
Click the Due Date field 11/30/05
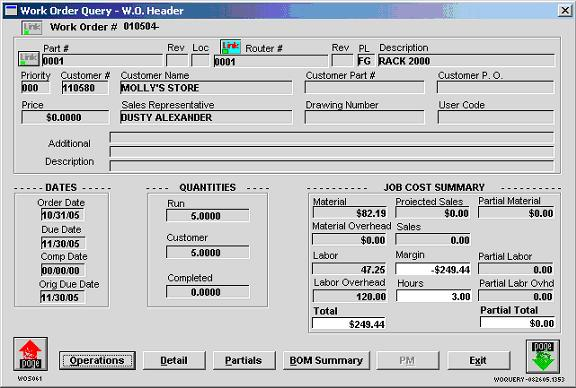[63, 243]
